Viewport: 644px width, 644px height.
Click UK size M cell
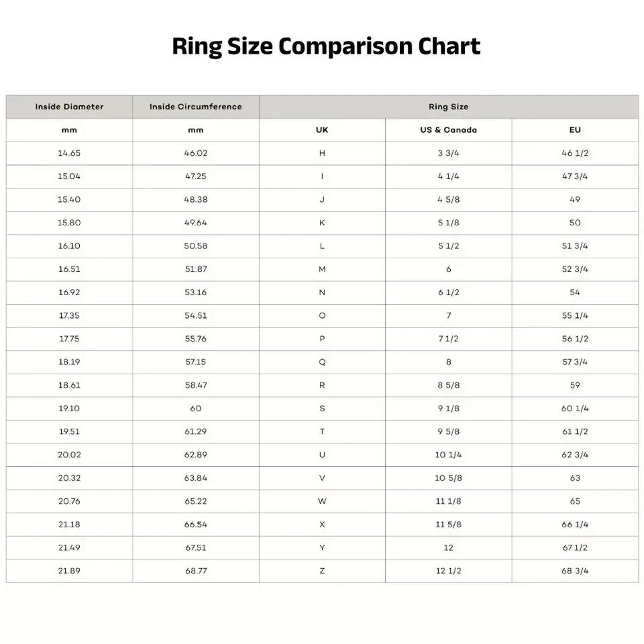point(322,269)
